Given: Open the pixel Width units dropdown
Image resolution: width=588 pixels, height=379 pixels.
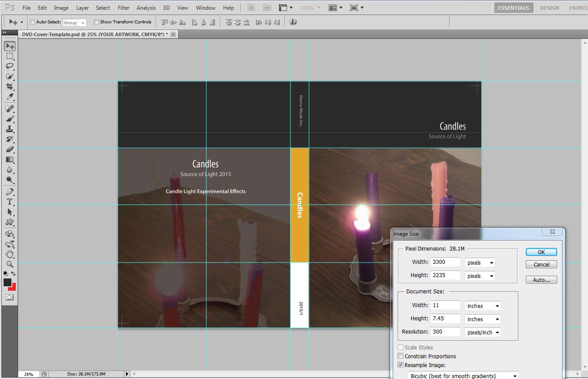Looking at the screenshot, I should pos(480,263).
